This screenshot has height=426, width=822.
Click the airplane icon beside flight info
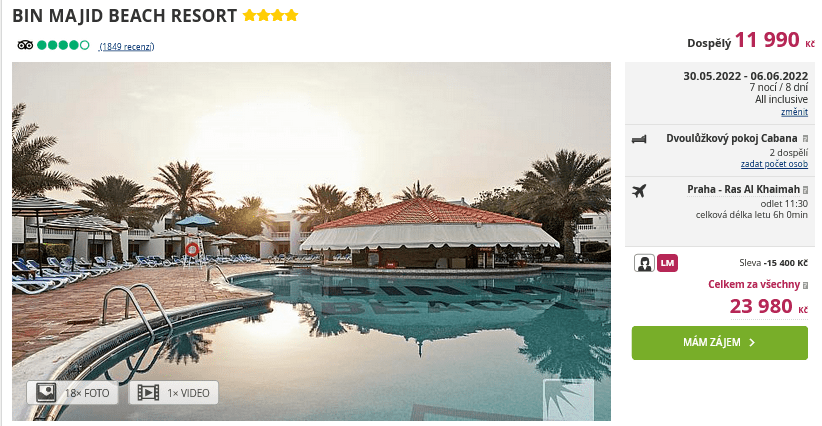pos(639,191)
